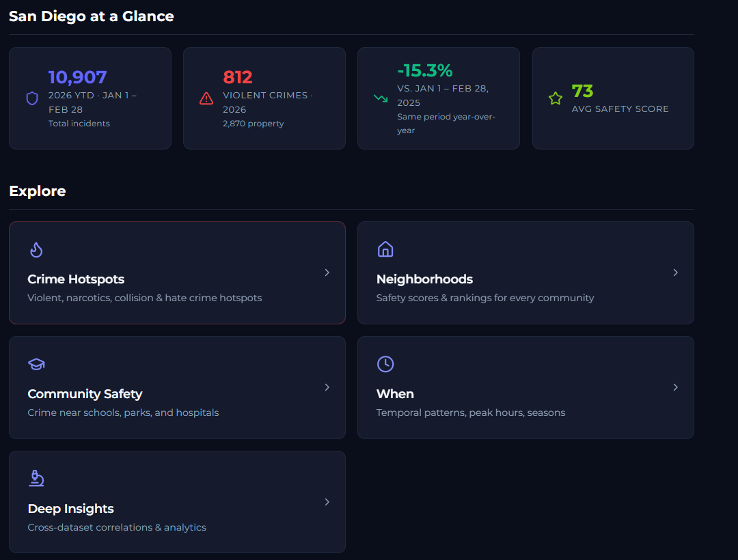Click the 10,907 total incidents number
This screenshot has width=738, height=560.
[77, 78]
